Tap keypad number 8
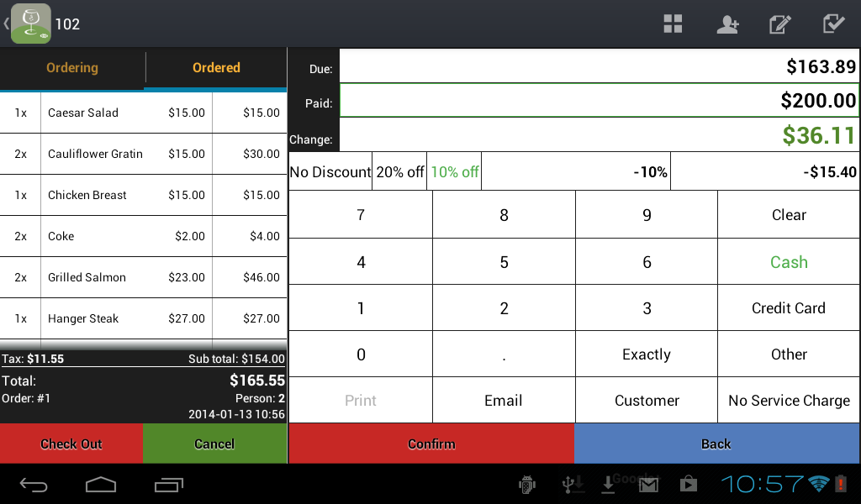Image resolution: width=861 pixels, height=504 pixels. coord(504,215)
